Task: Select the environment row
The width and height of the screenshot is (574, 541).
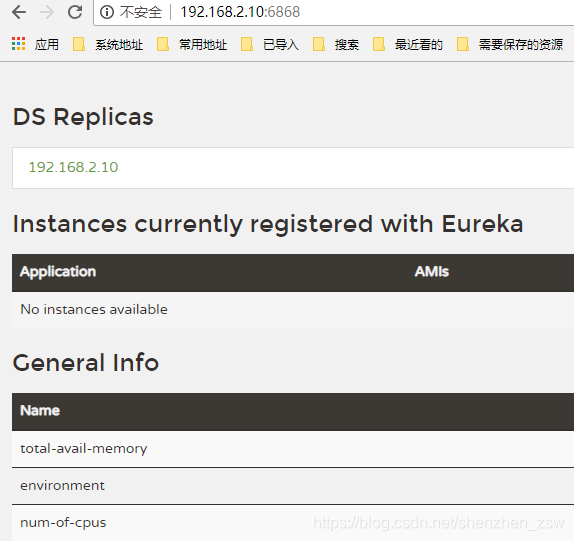Action: click(x=293, y=486)
